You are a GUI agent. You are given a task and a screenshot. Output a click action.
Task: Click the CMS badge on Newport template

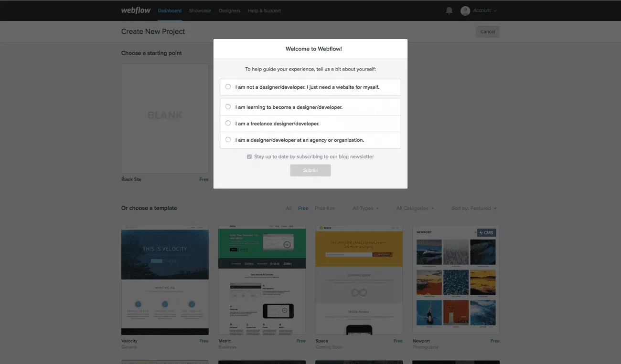(x=486, y=232)
